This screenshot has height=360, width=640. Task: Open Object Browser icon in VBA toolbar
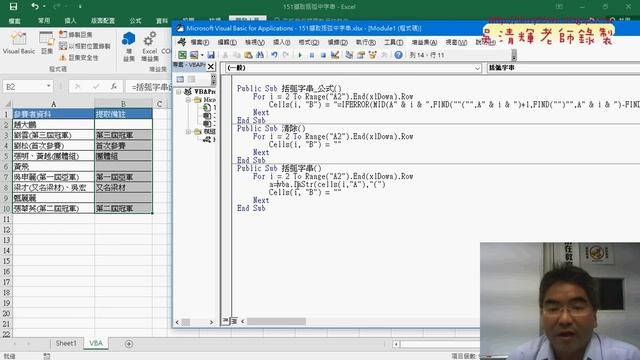click(372, 55)
